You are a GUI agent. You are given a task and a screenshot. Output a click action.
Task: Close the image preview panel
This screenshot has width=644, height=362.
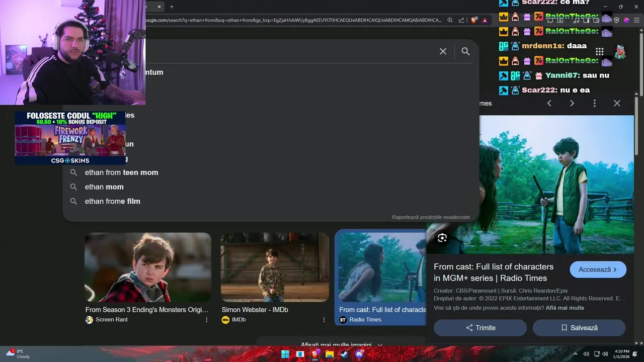tap(617, 103)
